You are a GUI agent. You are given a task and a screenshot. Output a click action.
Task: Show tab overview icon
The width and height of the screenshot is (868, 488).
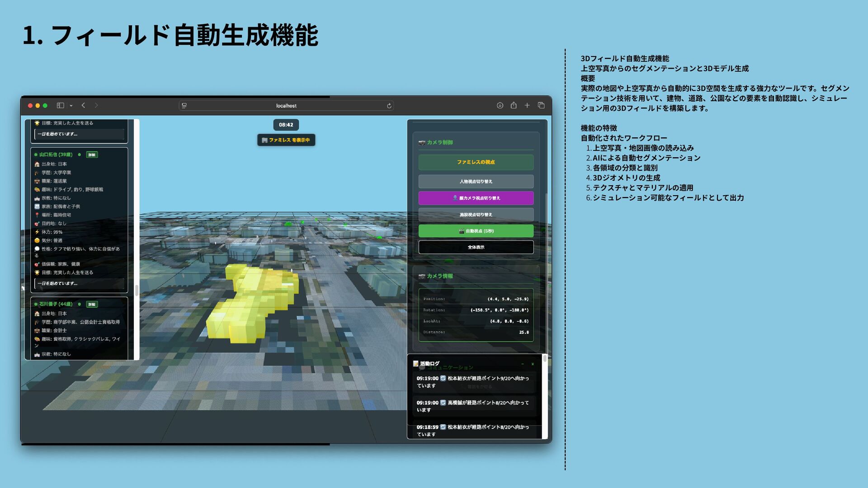tap(541, 105)
